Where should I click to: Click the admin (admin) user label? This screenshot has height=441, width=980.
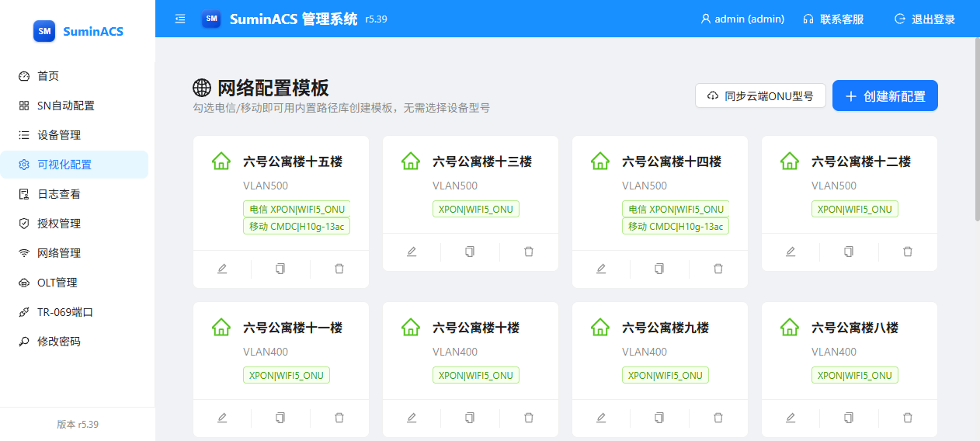(x=742, y=19)
